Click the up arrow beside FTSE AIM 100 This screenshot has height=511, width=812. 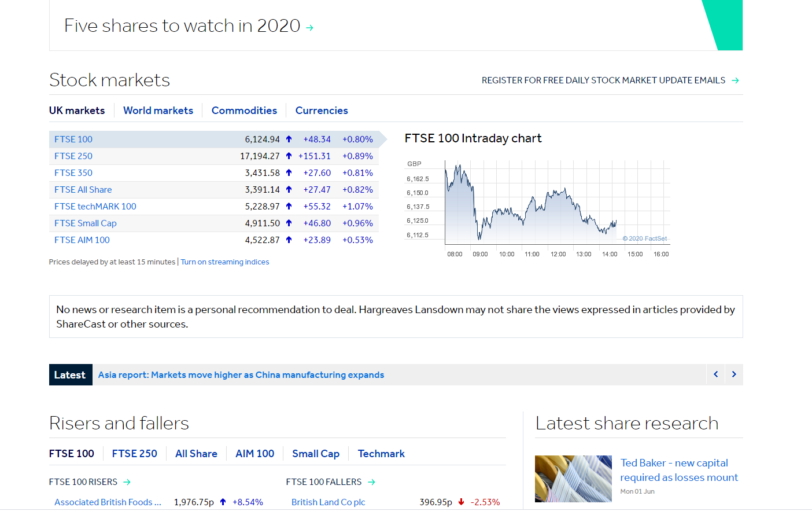(288, 240)
